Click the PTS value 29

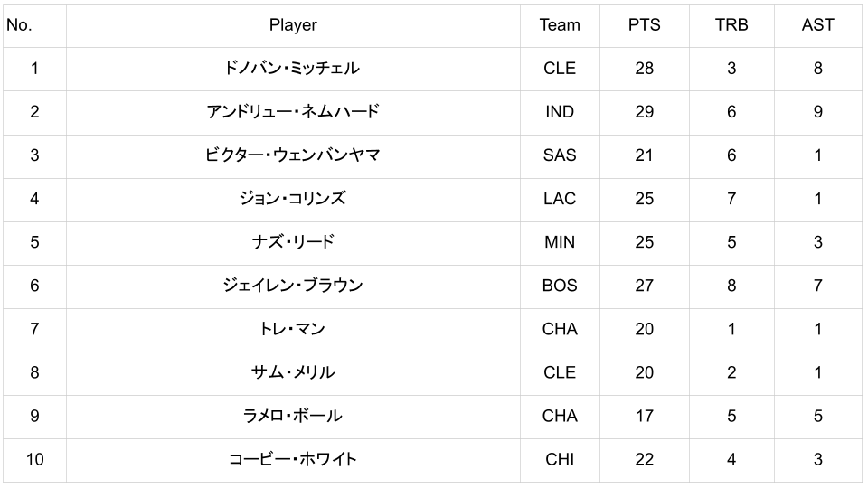point(644,112)
